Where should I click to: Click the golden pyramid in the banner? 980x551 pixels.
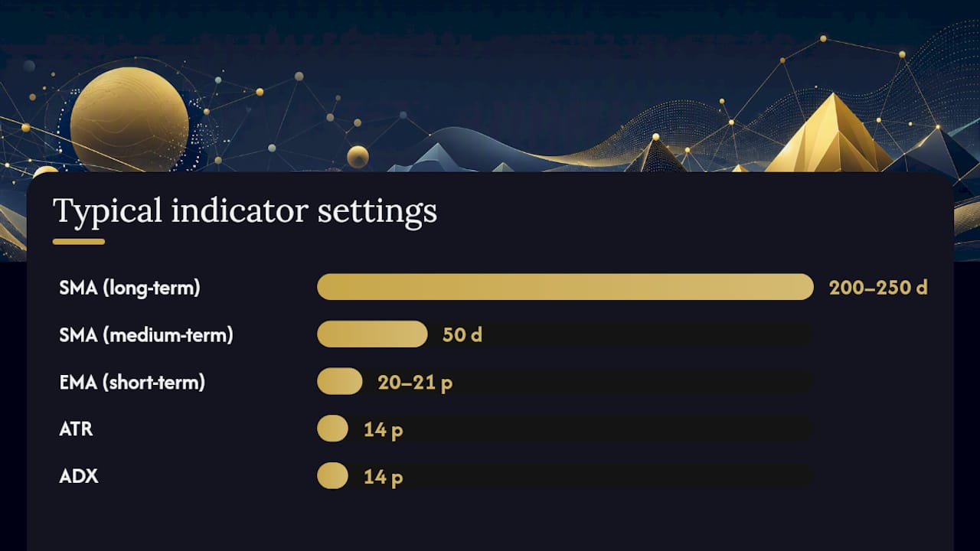[830, 135]
